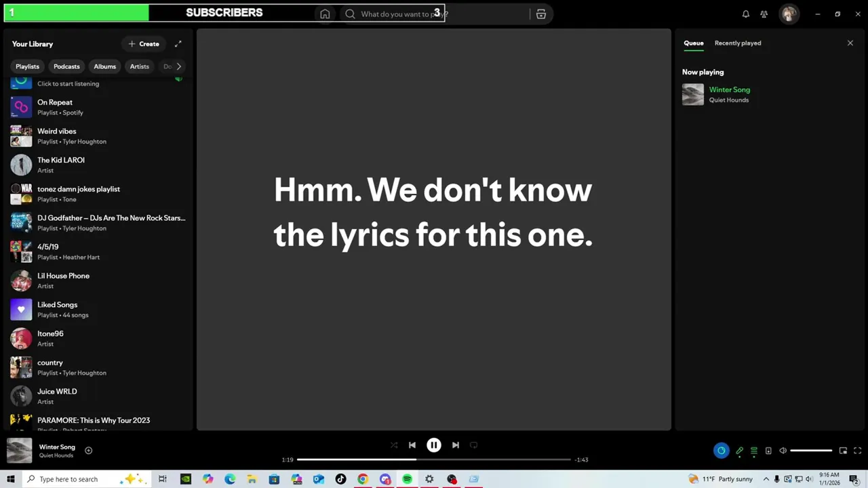Open the Friend Activity icon
Image resolution: width=868 pixels, height=488 pixels.
[764, 14]
